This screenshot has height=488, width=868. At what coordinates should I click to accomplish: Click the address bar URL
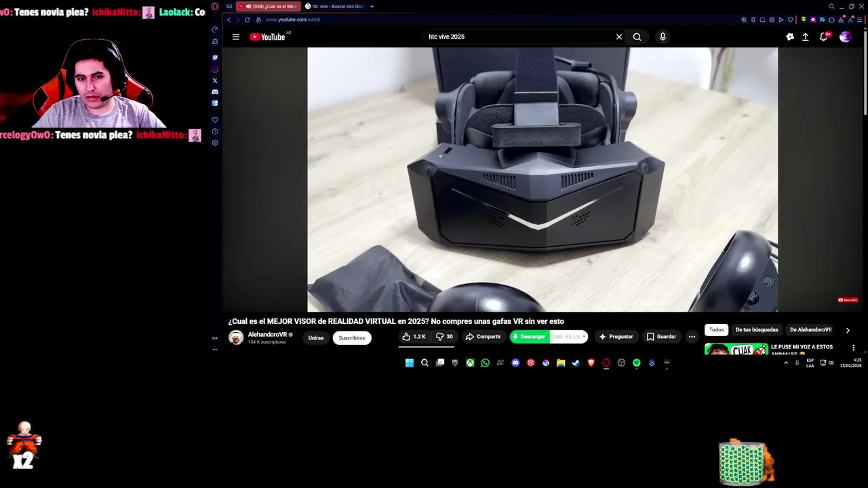click(x=293, y=20)
